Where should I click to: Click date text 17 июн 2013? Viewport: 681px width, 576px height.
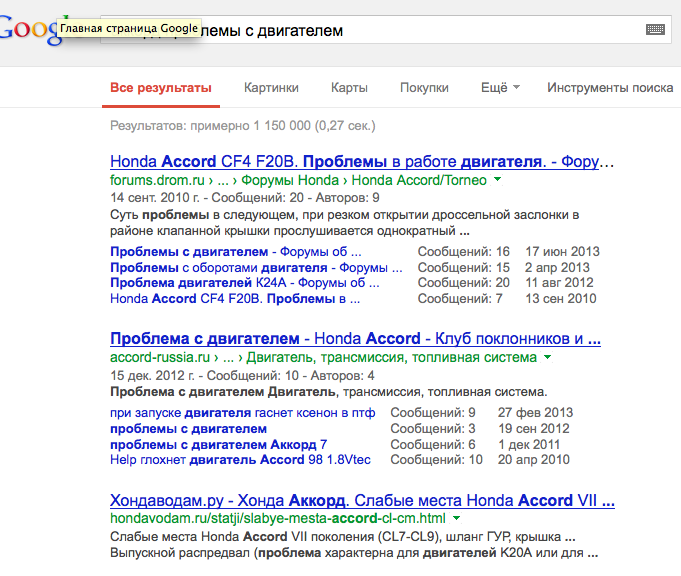pos(562,252)
